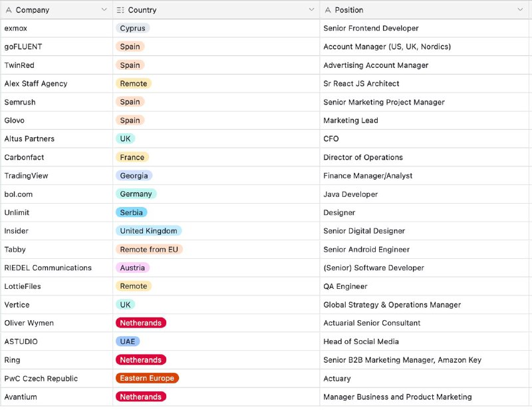The height and width of the screenshot is (410, 532).
Task: Click the "Semrush" company cell
Action: coord(57,102)
